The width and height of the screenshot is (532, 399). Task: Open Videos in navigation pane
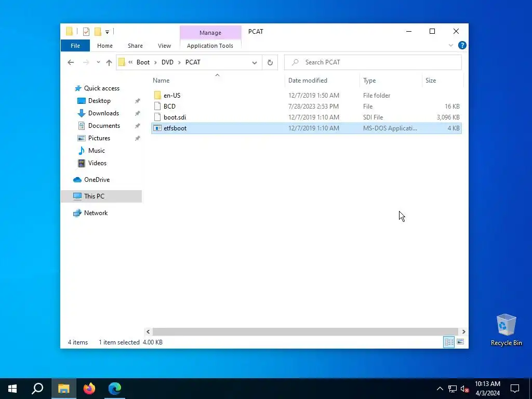pos(97,163)
